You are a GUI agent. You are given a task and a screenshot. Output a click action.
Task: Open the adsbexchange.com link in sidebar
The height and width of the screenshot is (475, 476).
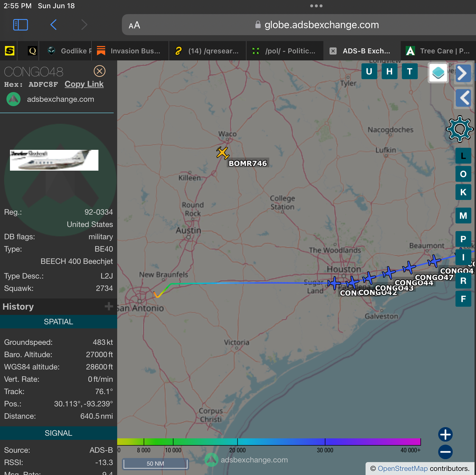pyautogui.click(x=60, y=99)
